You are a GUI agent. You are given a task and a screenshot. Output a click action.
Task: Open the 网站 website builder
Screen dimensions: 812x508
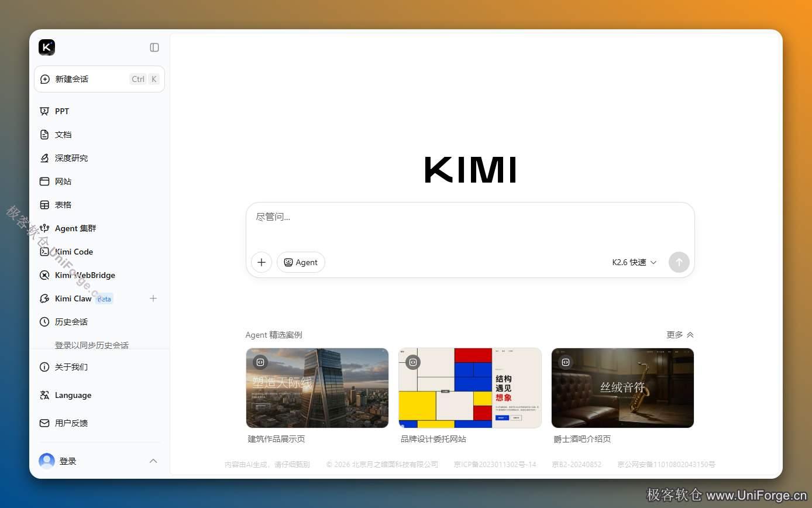(x=99, y=181)
